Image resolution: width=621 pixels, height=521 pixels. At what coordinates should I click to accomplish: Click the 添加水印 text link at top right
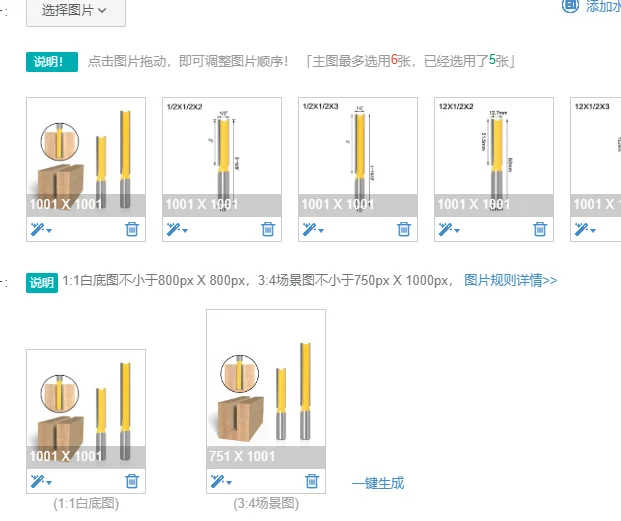pos(603,6)
